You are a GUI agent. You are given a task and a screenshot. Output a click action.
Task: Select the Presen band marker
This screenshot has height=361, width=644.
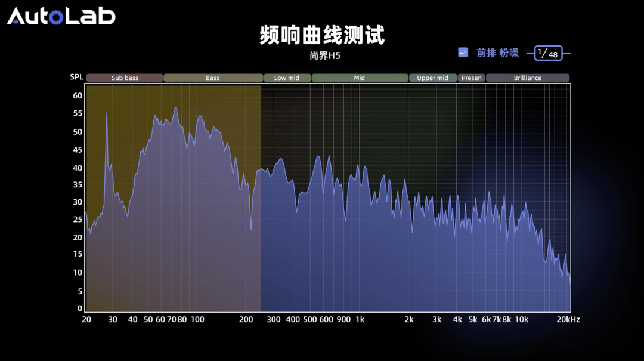[x=471, y=77]
